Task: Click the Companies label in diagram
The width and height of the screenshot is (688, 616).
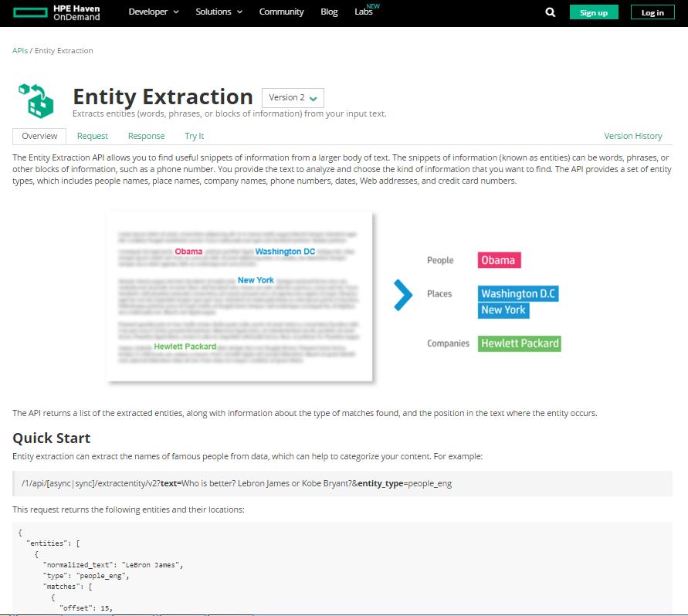Action: coord(448,343)
